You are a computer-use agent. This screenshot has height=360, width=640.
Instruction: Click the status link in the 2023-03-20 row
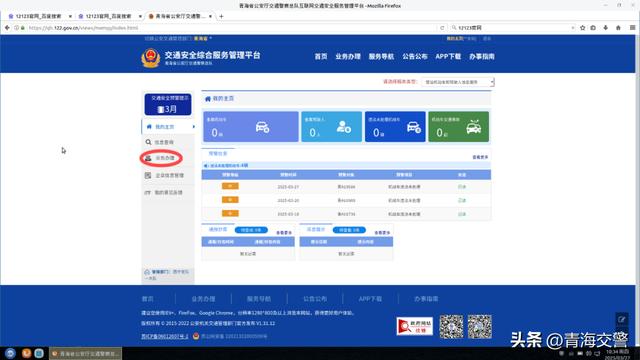coord(462,200)
